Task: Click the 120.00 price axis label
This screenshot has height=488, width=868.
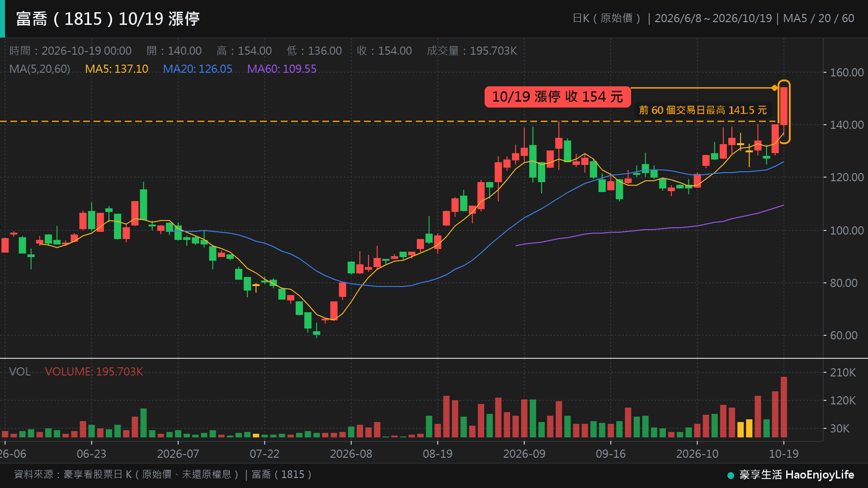Action: click(847, 177)
